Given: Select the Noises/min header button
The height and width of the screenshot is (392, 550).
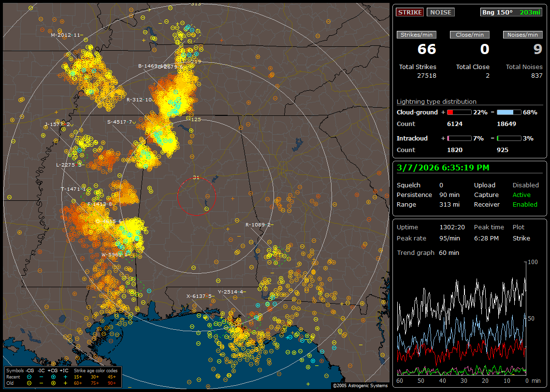Looking at the screenshot, I should (523, 35).
